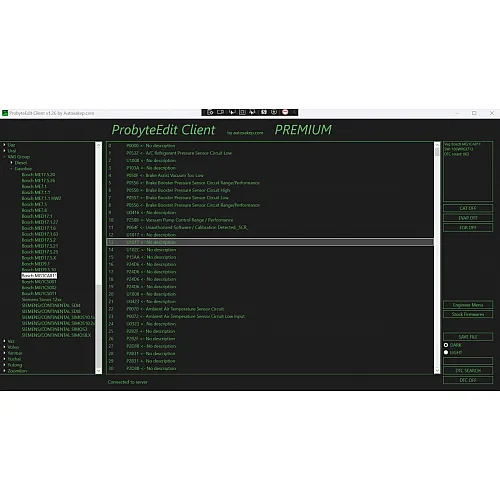The width and height of the screenshot is (500, 500).
Task: Click the down arrow of the DTC list scrollbar
Action: click(437, 371)
